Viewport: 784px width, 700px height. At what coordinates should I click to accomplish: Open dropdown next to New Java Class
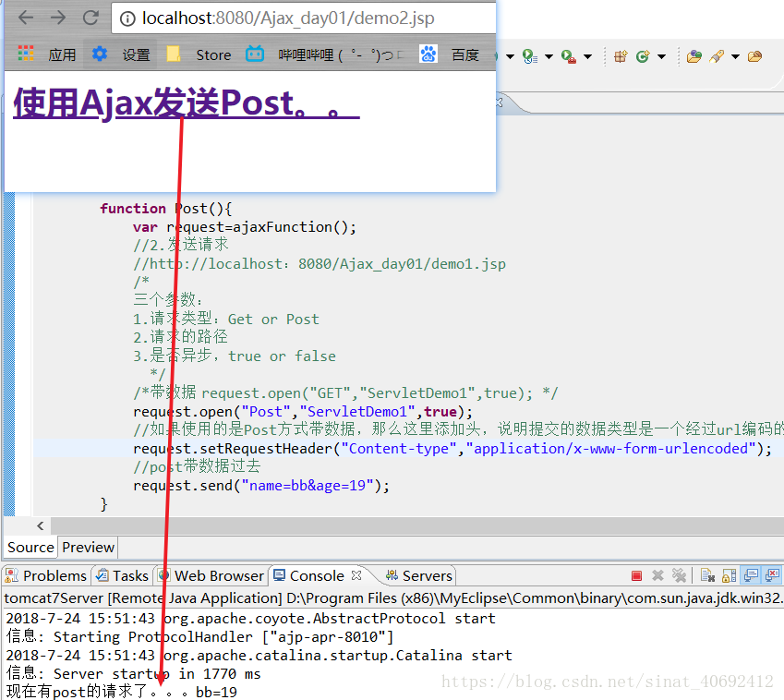[661, 56]
